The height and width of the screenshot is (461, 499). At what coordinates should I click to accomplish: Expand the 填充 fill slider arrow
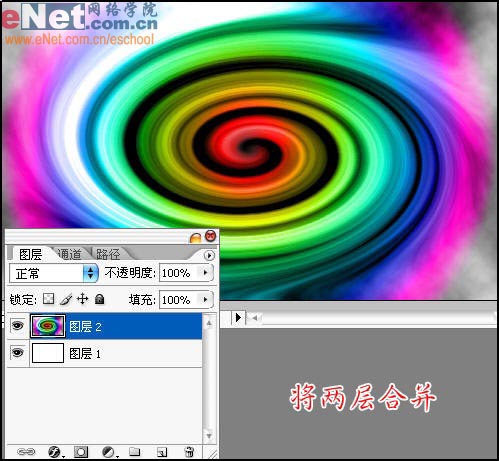click(205, 299)
